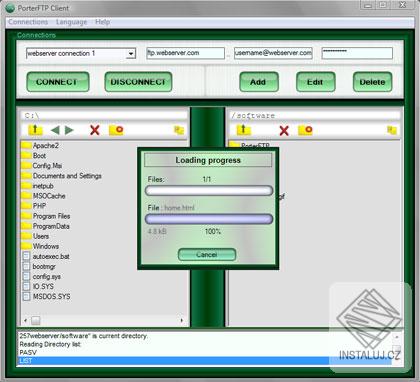Click the password field
The height and width of the screenshot is (382, 420).
pos(357,53)
